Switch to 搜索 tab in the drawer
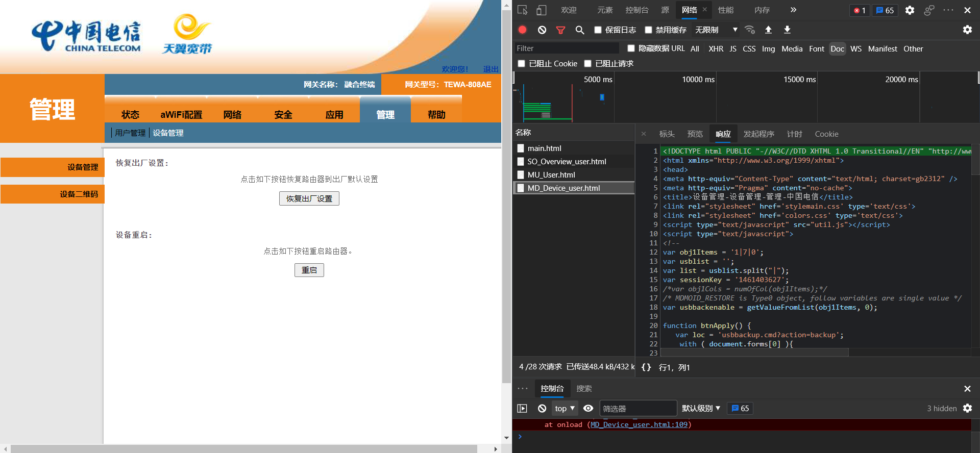The height and width of the screenshot is (453, 980). [x=584, y=389]
